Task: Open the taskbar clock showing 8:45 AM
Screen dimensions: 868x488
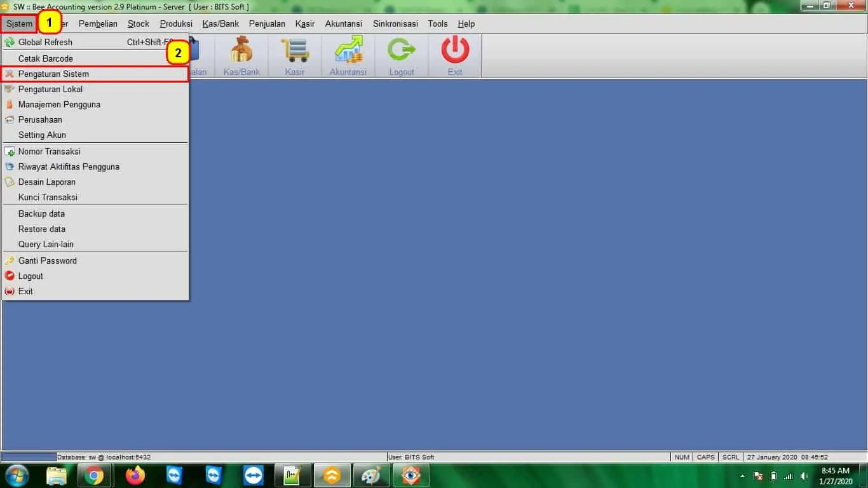Action: tap(836, 476)
